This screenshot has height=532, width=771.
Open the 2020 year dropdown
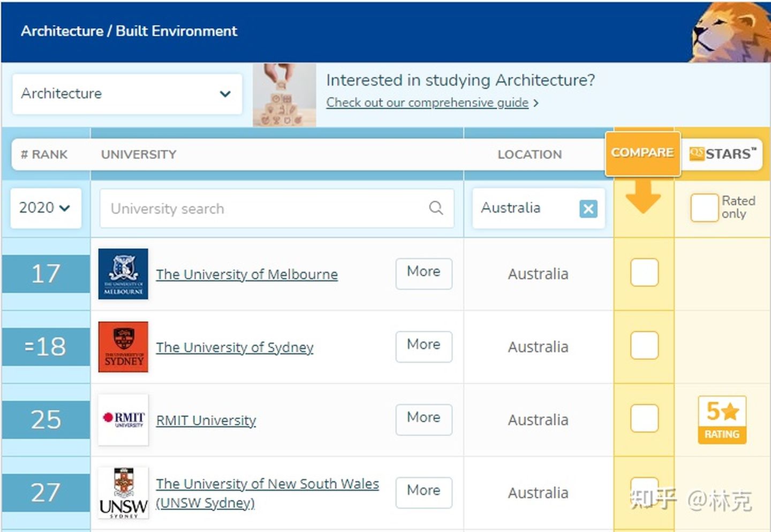point(46,208)
